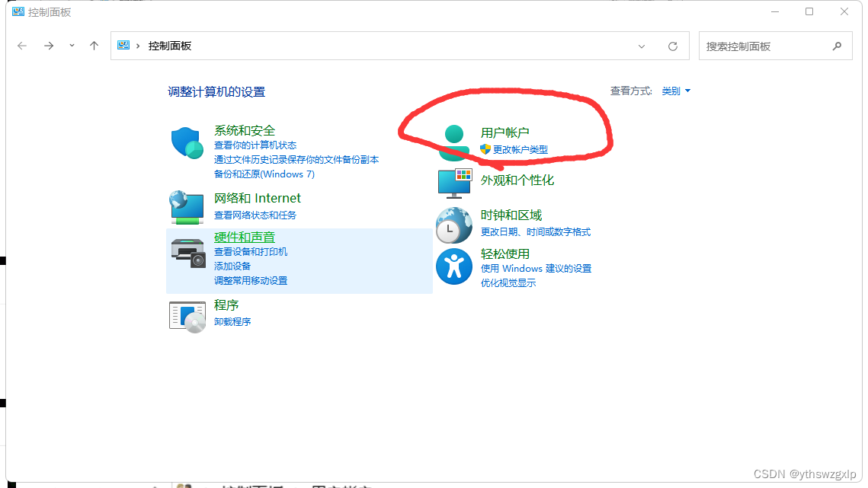Screen dimensions: 868x488
Task: Open the 程序 category
Action: tap(226, 305)
